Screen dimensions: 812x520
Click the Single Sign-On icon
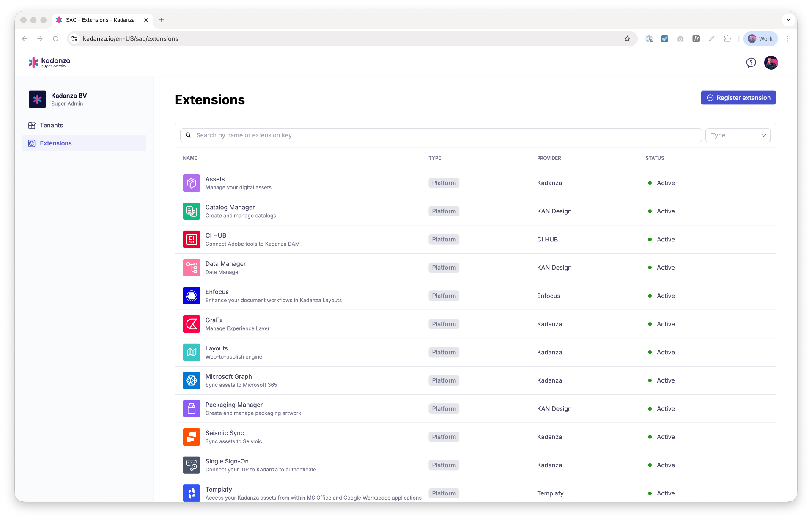(x=192, y=465)
